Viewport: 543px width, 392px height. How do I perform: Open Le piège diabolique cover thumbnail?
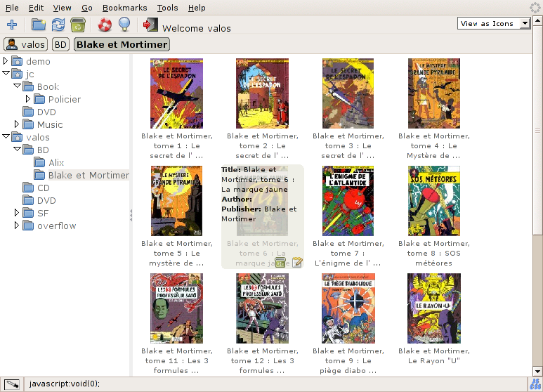pyautogui.click(x=348, y=308)
